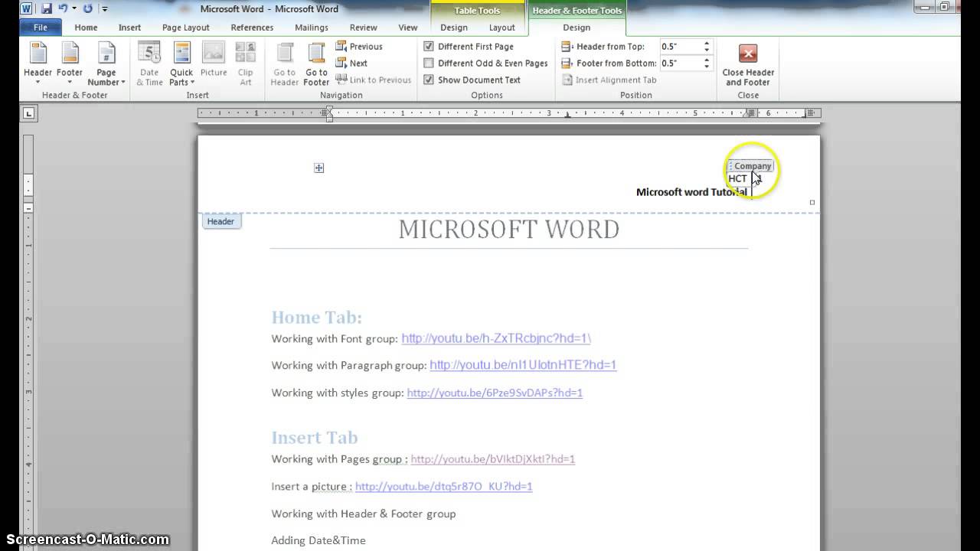This screenshot has height=551, width=980.
Task: Open the Footer dropdown gallery
Action: [x=69, y=64]
